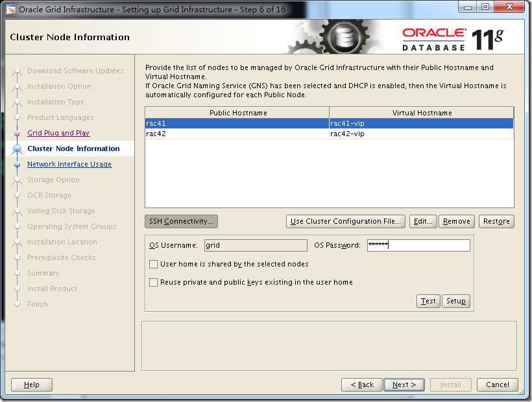
Task: Click the Edit button for nodes
Action: 423,221
